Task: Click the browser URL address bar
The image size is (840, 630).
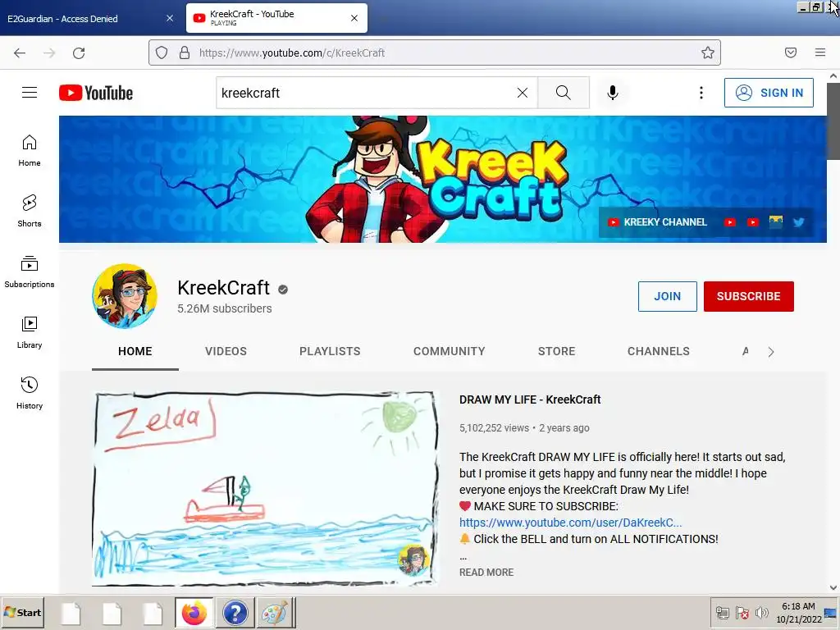Action: pyautogui.click(x=434, y=52)
